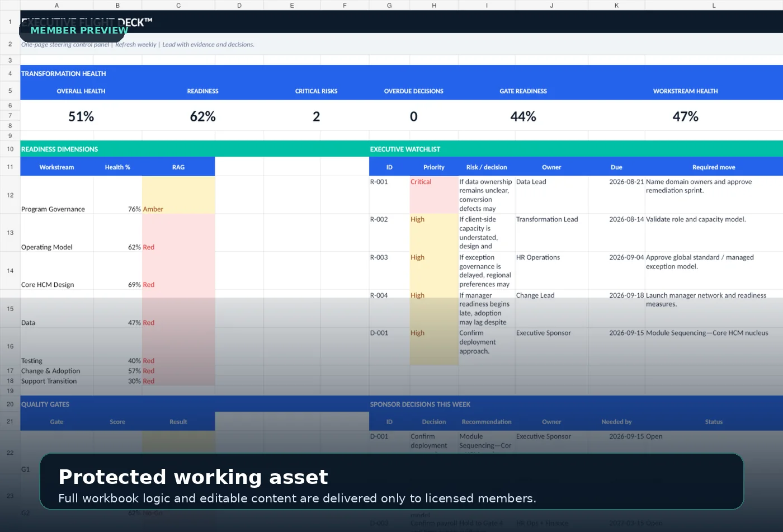783x532 pixels.
Task: Click the SPONSOR DECISIONS THIS WEEK title
Action: (420, 404)
